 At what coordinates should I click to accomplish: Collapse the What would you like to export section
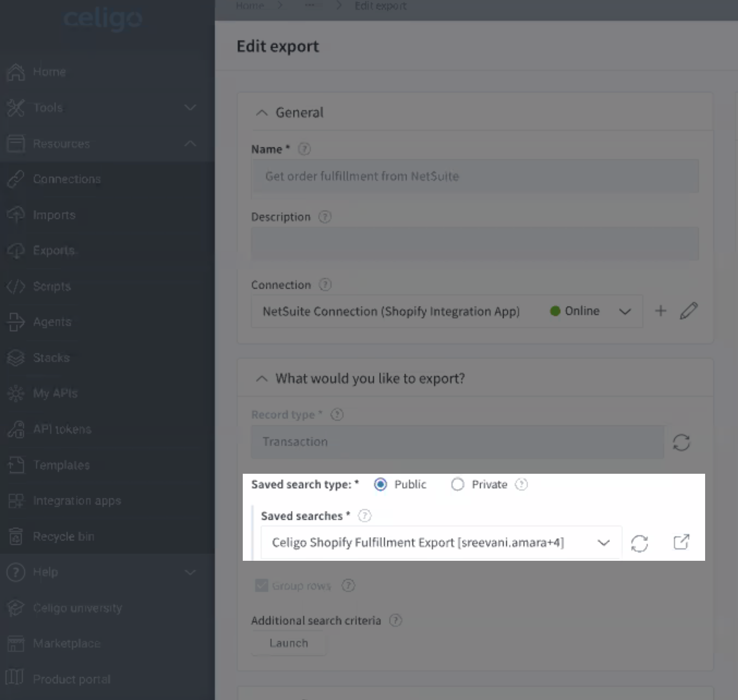262,379
